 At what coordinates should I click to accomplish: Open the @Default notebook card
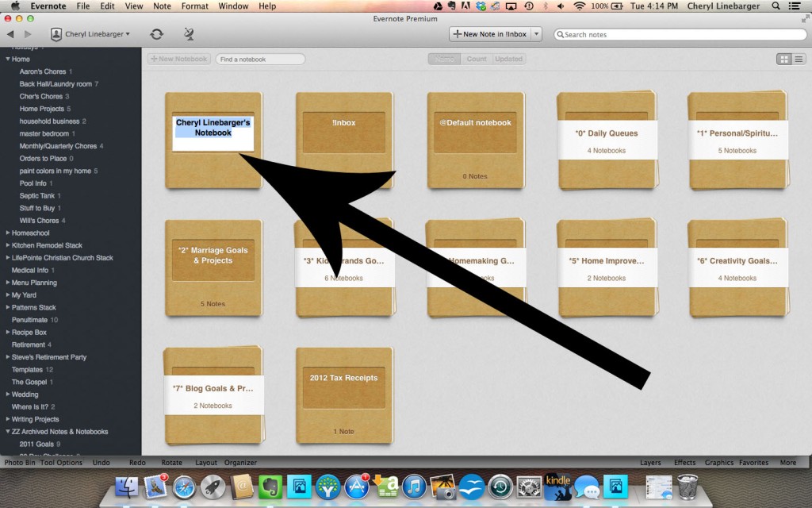click(476, 140)
